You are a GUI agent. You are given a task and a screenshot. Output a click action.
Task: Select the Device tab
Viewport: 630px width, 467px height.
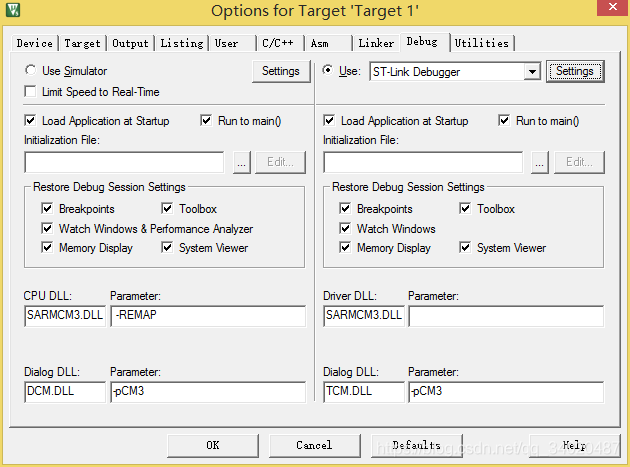[35, 43]
